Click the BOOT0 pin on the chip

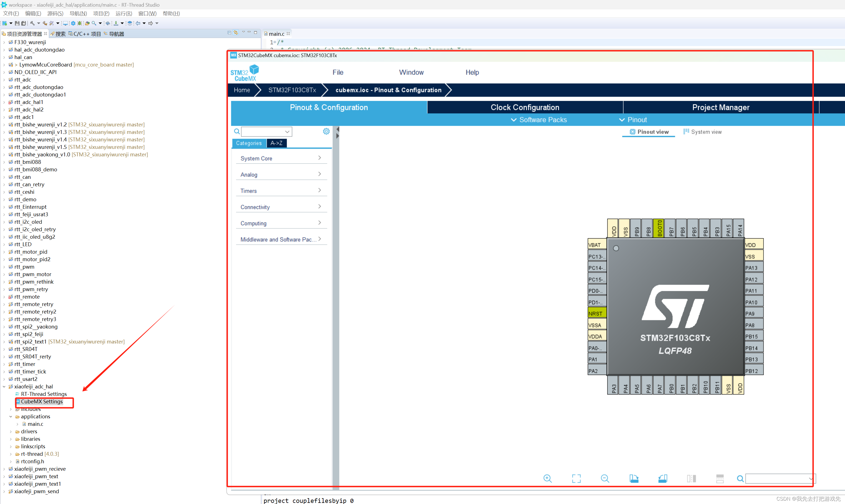(659, 228)
